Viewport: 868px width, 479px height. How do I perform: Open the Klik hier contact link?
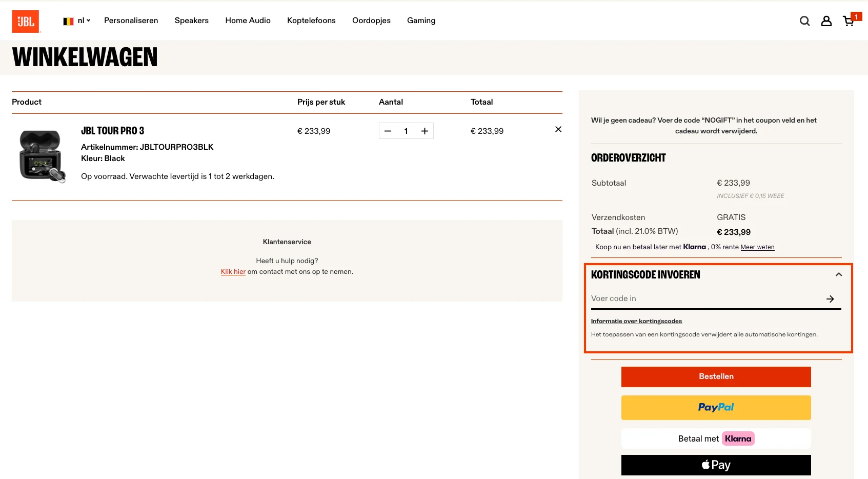pos(233,271)
